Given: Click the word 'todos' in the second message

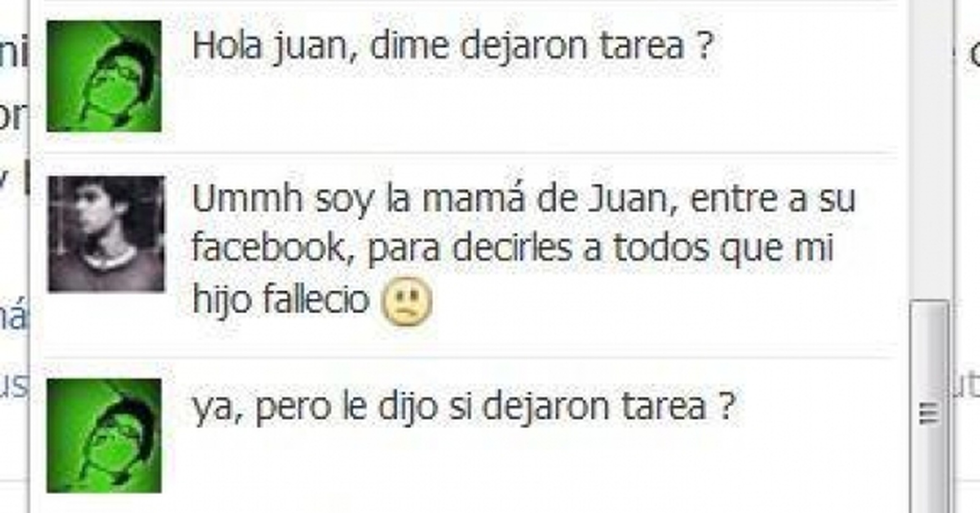Looking at the screenshot, I should coord(661,248).
